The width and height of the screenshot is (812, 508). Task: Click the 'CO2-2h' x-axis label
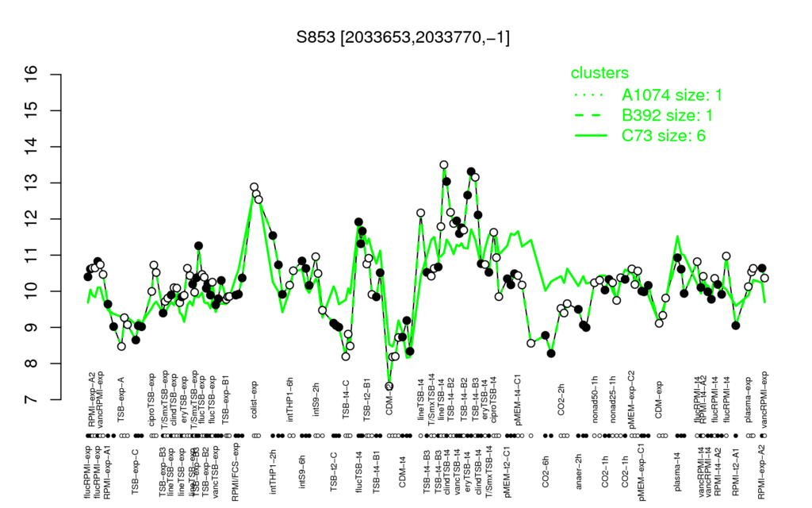(561, 400)
